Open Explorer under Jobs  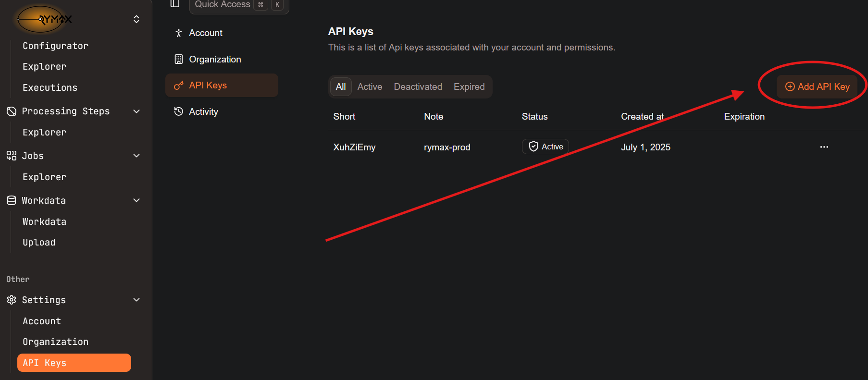[x=44, y=177]
